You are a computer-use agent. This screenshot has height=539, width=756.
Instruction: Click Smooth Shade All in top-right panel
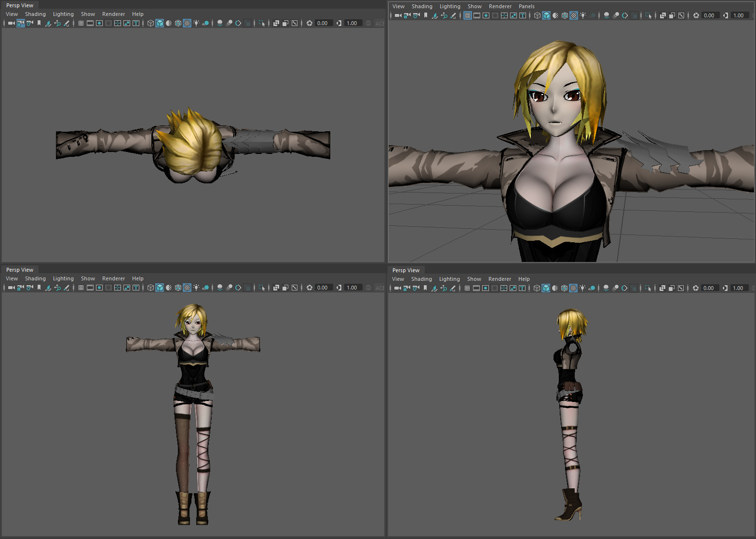tap(546, 15)
